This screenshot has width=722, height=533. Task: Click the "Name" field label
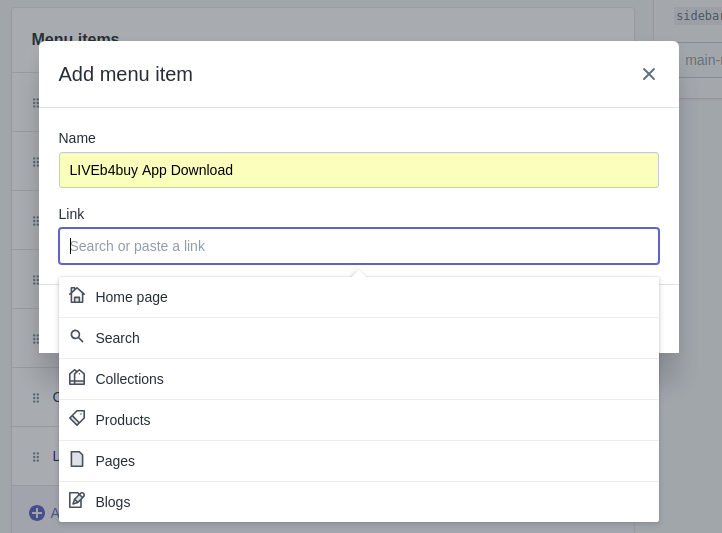pos(77,138)
